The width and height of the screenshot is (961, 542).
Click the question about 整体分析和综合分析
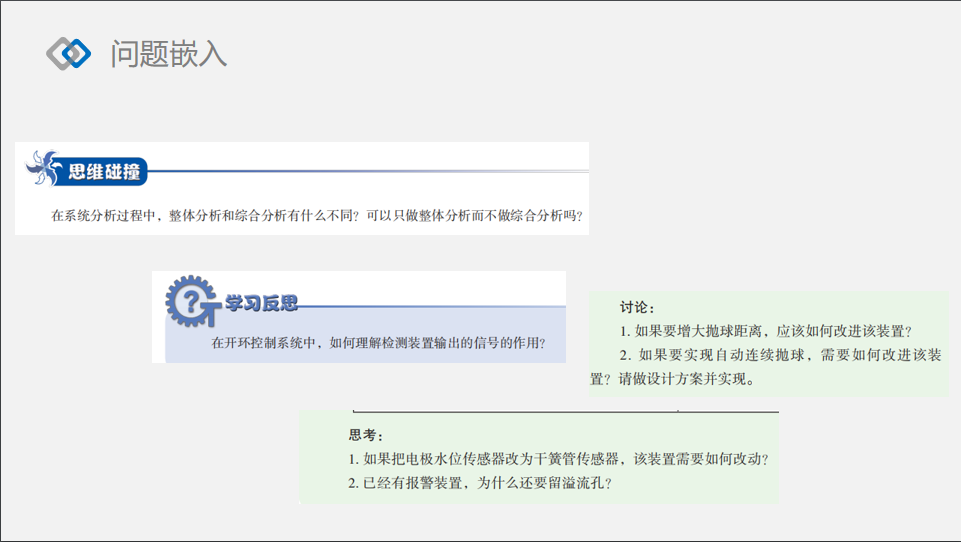tap(316, 215)
